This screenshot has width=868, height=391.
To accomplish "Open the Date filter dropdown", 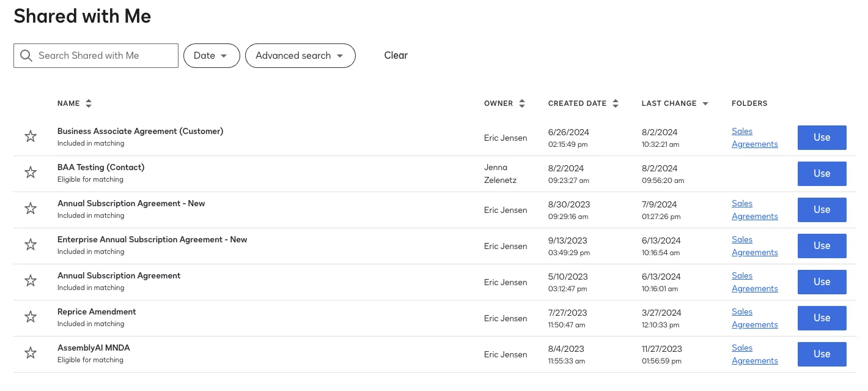I will (211, 56).
